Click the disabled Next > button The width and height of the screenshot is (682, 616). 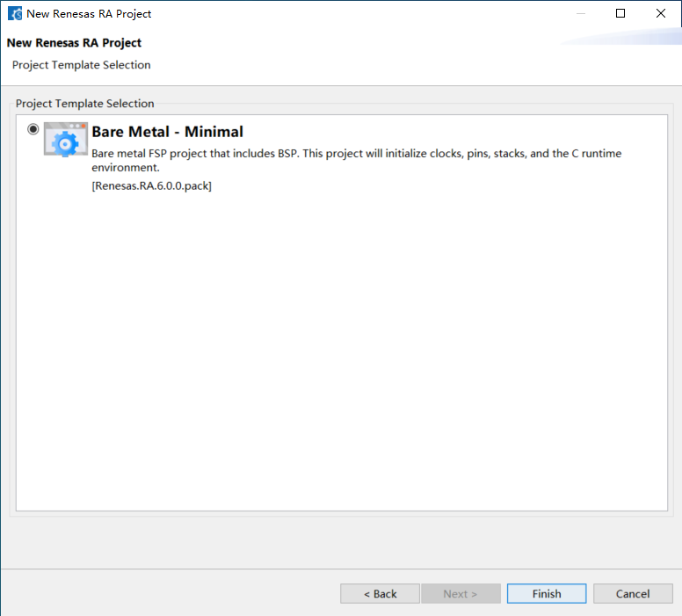[461, 593]
